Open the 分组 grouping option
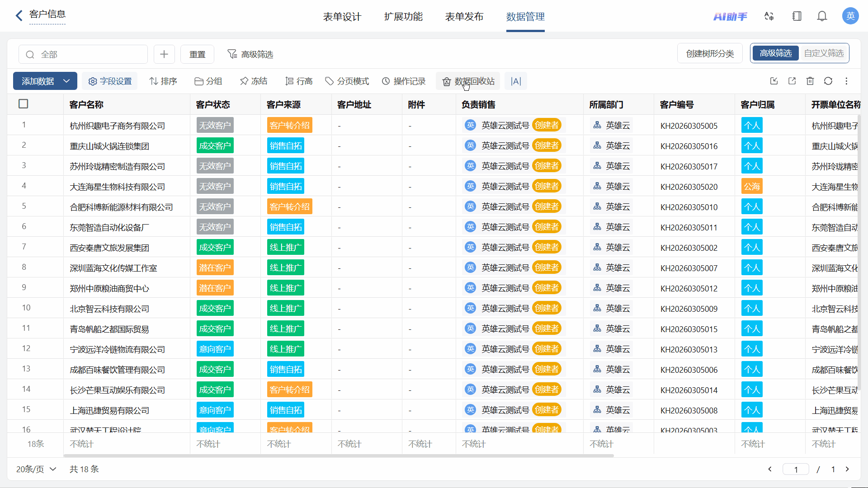This screenshot has height=488, width=868. point(208,81)
